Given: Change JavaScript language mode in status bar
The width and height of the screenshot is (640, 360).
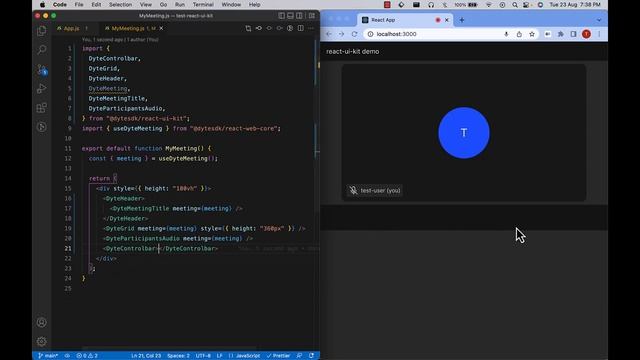Looking at the screenshot, I should point(244,356).
